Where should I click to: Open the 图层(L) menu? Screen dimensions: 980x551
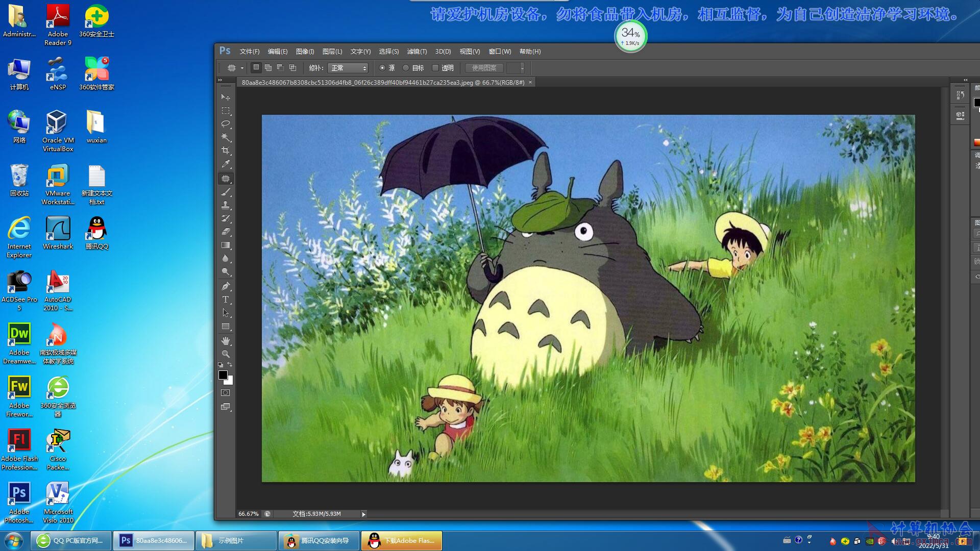pos(332,52)
